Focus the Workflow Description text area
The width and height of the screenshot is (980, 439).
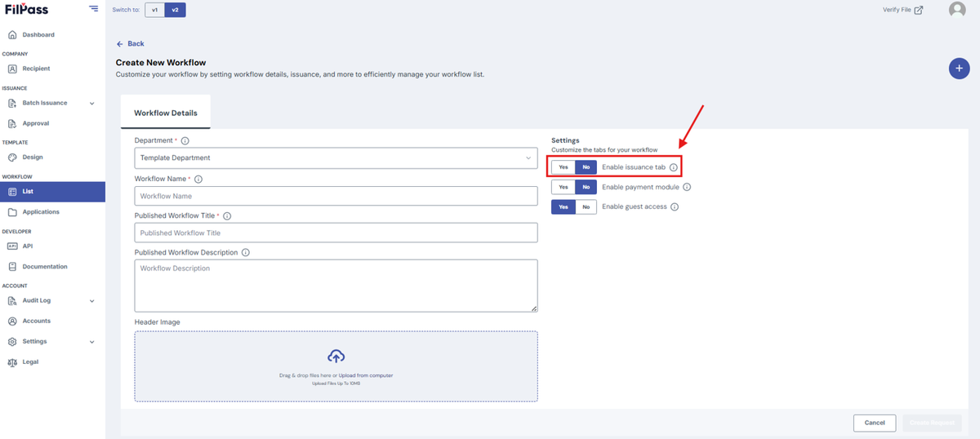coord(336,286)
